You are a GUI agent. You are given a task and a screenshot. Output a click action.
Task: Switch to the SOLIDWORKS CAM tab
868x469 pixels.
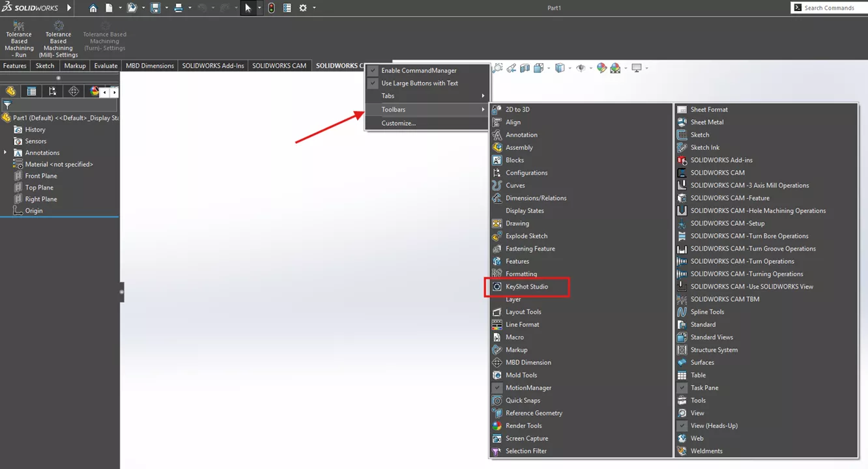tap(279, 66)
